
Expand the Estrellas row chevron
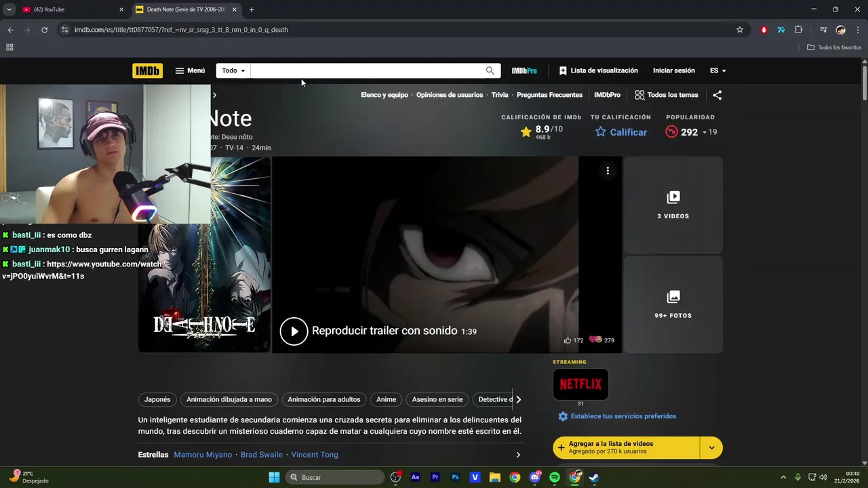[x=518, y=455]
